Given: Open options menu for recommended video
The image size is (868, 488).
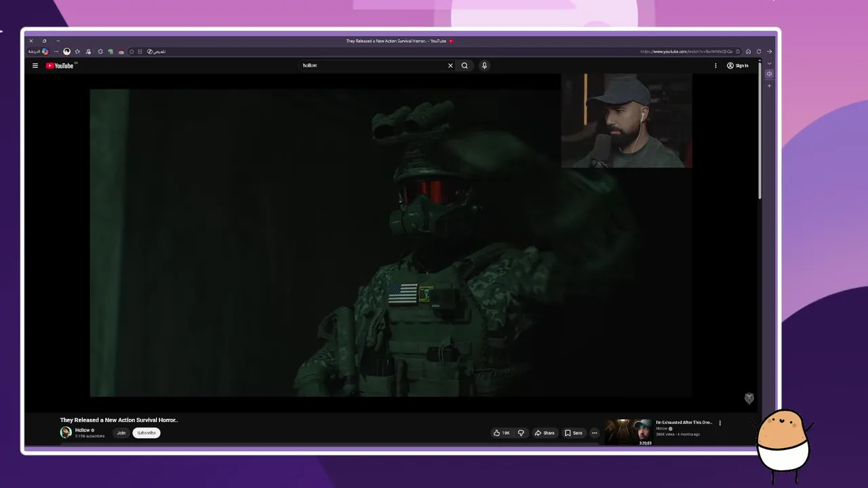Looking at the screenshot, I should [720, 423].
